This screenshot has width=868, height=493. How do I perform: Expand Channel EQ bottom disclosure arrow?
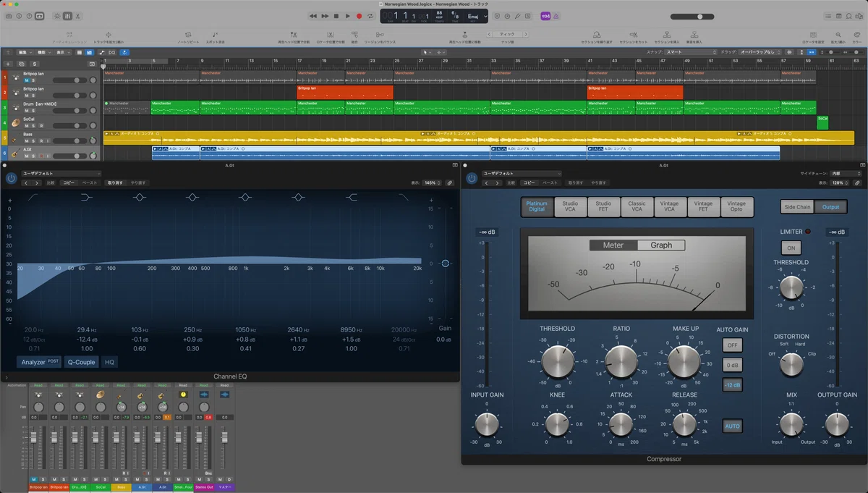[6, 376]
